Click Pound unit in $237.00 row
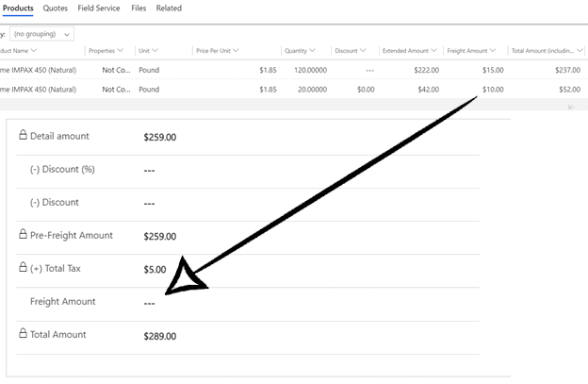 [149, 70]
